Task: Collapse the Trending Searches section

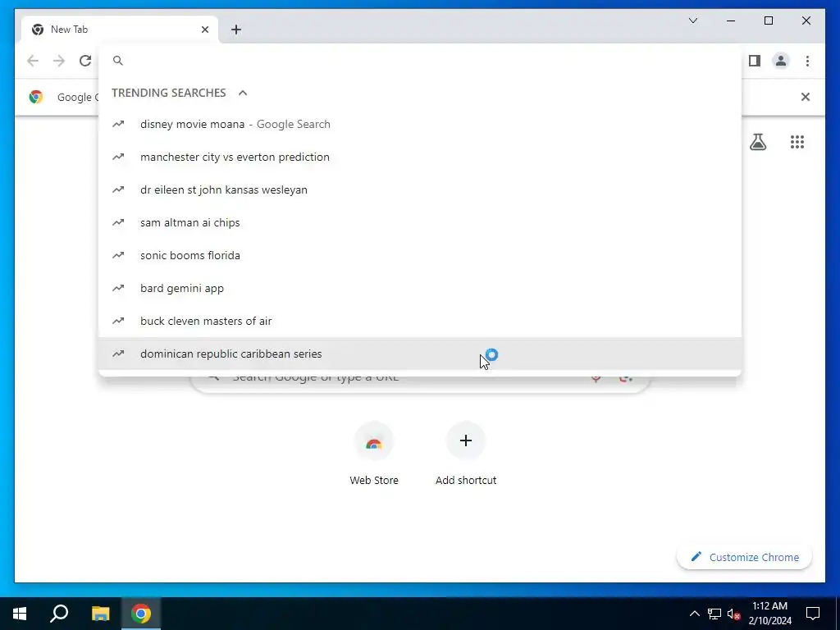Action: pyautogui.click(x=243, y=93)
